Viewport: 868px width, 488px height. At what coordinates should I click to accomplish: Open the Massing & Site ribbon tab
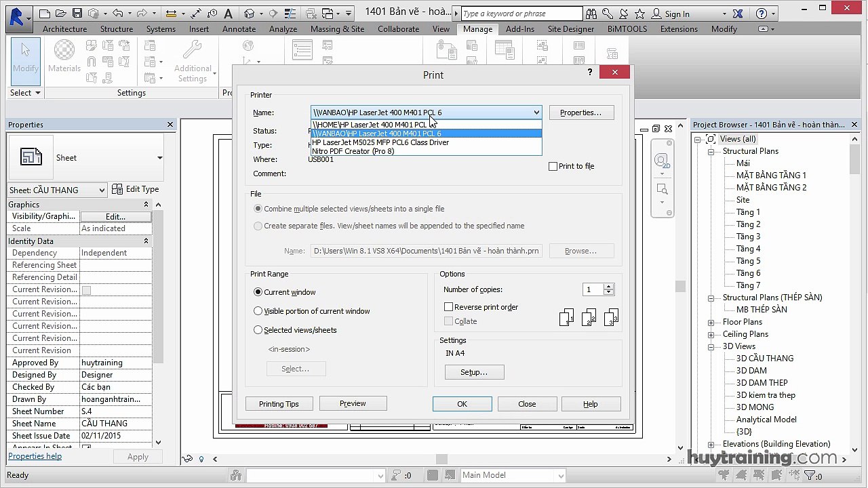337,29
